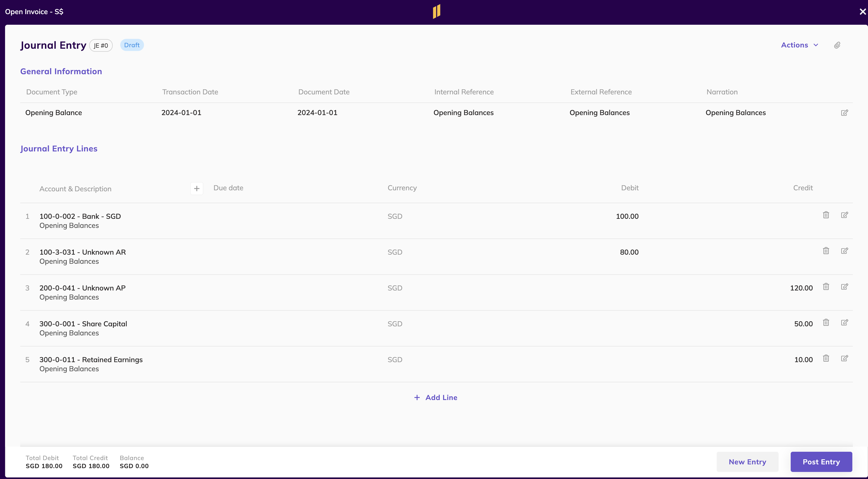This screenshot has height=479, width=868.
Task: Click the Opening Balance document type value
Action: click(54, 113)
